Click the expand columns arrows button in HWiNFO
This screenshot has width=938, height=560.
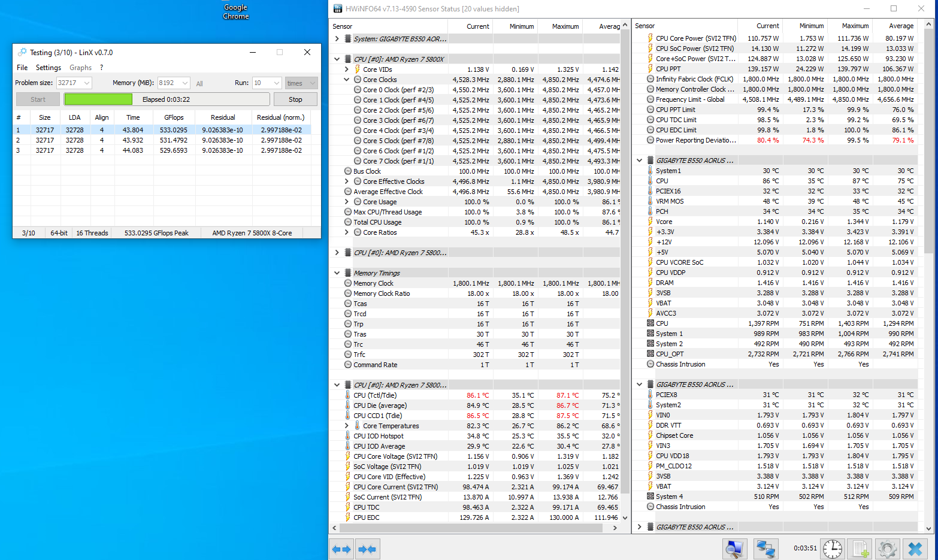click(x=341, y=549)
